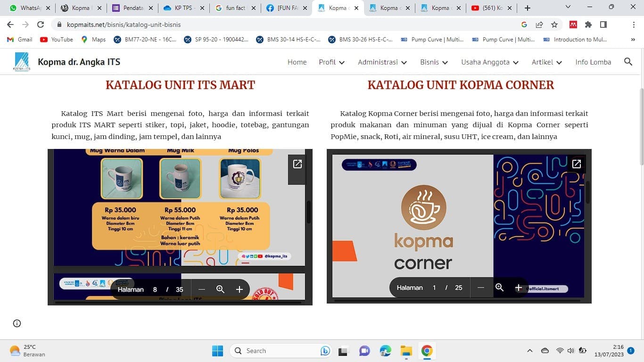The width and height of the screenshot is (644, 362).
Task: Show more bookmarks with the chevron
Action: pos(633,40)
